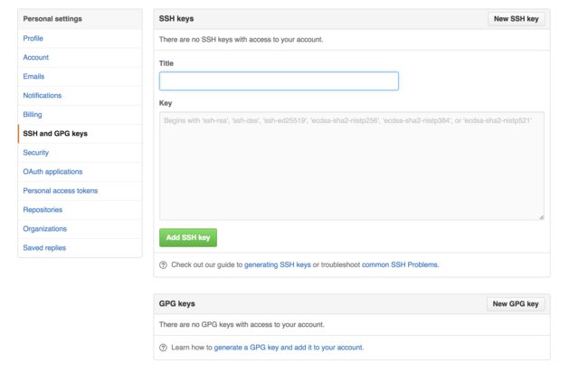Focus the Title input field

point(279,81)
